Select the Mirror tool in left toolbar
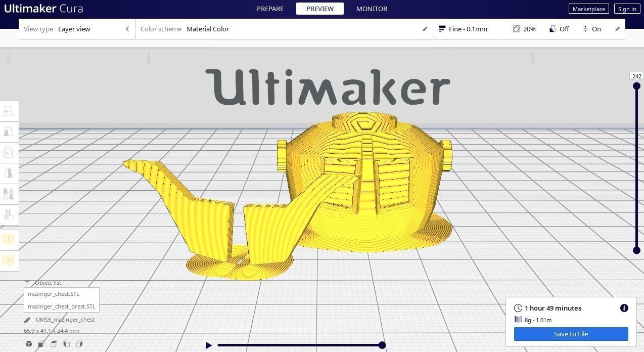This screenshot has height=352, width=644. click(x=9, y=173)
